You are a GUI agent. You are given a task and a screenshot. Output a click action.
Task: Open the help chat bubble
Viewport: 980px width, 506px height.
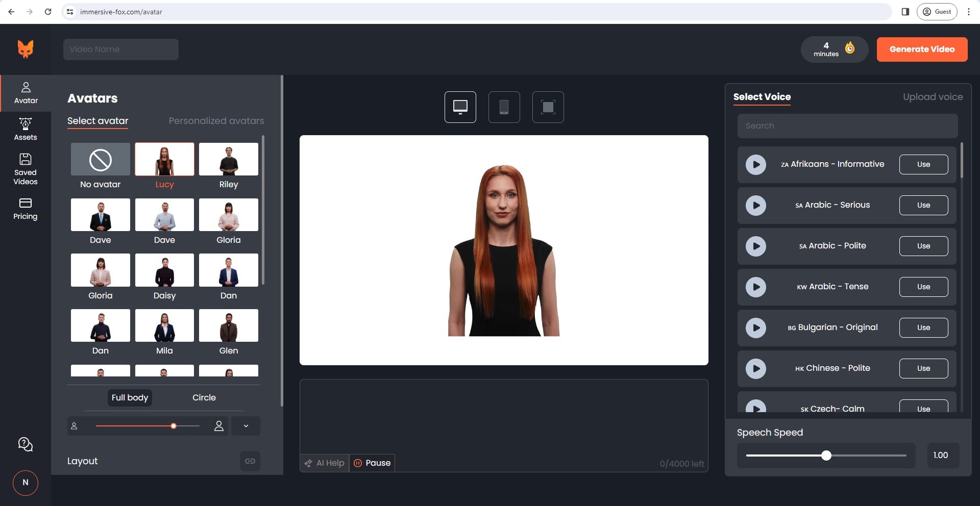click(x=25, y=444)
